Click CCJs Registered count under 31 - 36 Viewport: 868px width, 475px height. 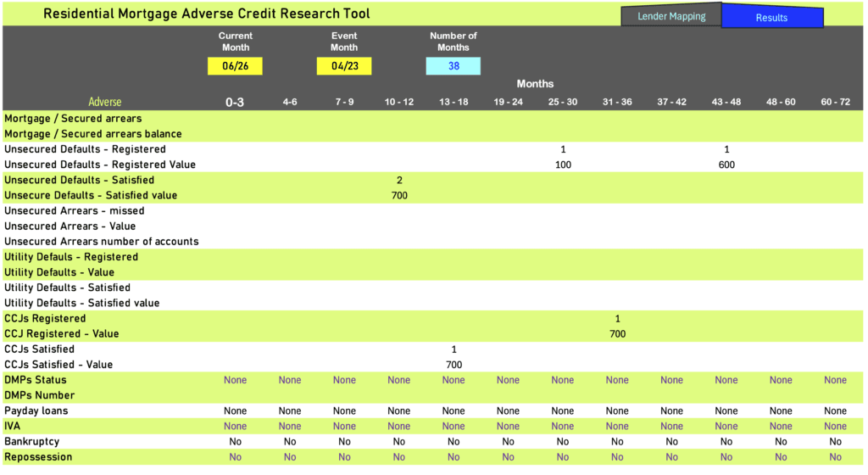617,319
